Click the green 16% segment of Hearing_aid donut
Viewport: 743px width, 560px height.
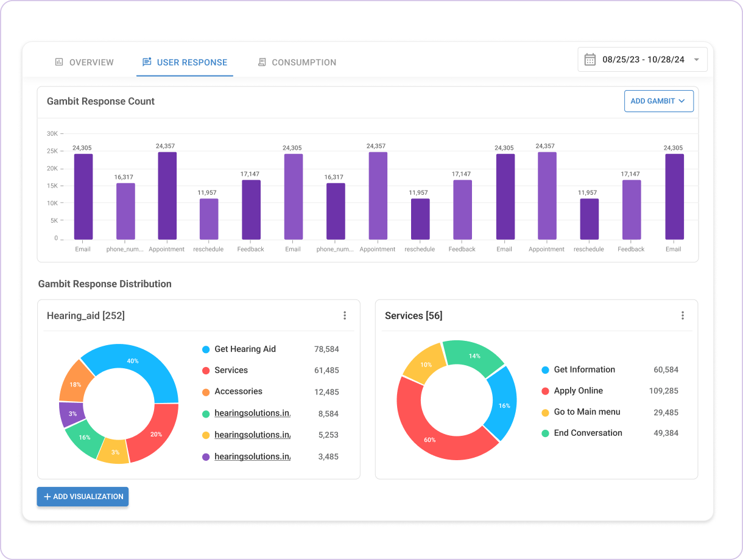(83, 438)
